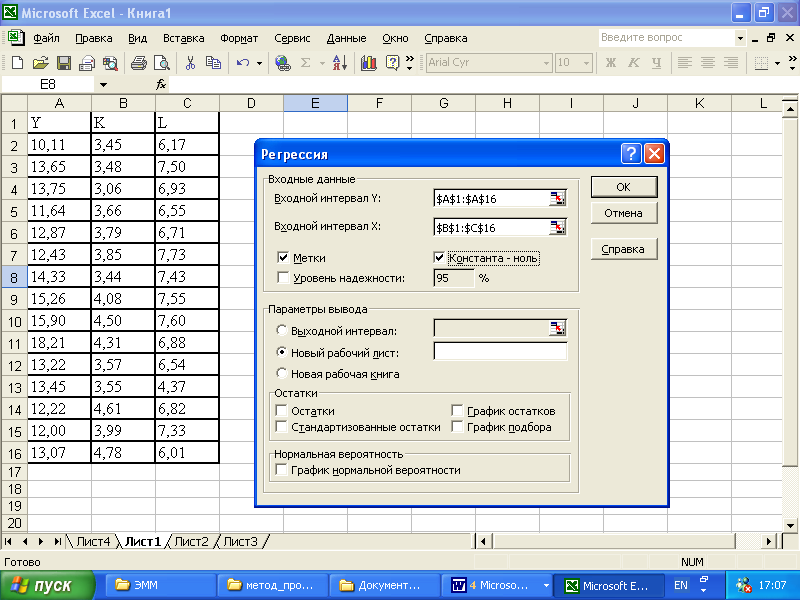Click the Borders toolbar icon
The image size is (800, 600).
(761, 63)
